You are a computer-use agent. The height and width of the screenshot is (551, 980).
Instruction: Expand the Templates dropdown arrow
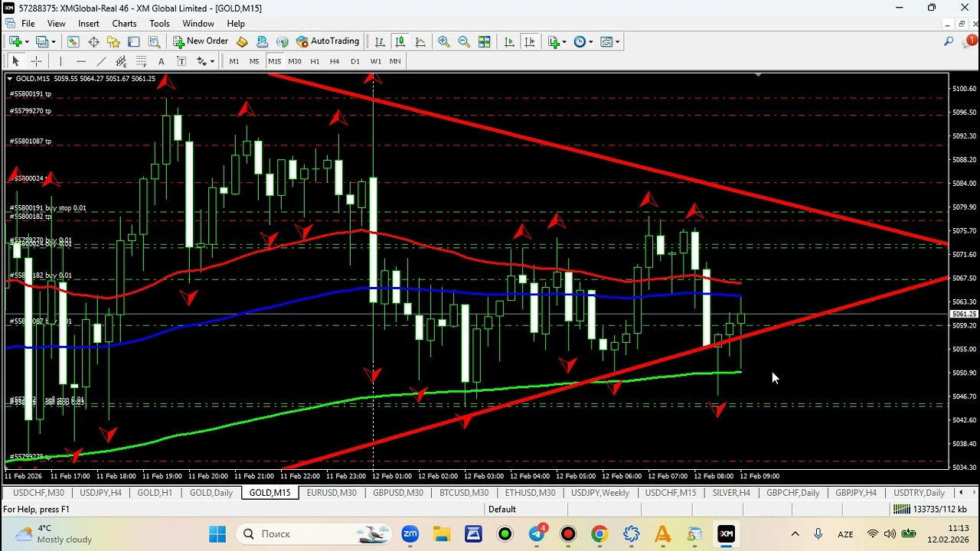click(x=617, y=41)
